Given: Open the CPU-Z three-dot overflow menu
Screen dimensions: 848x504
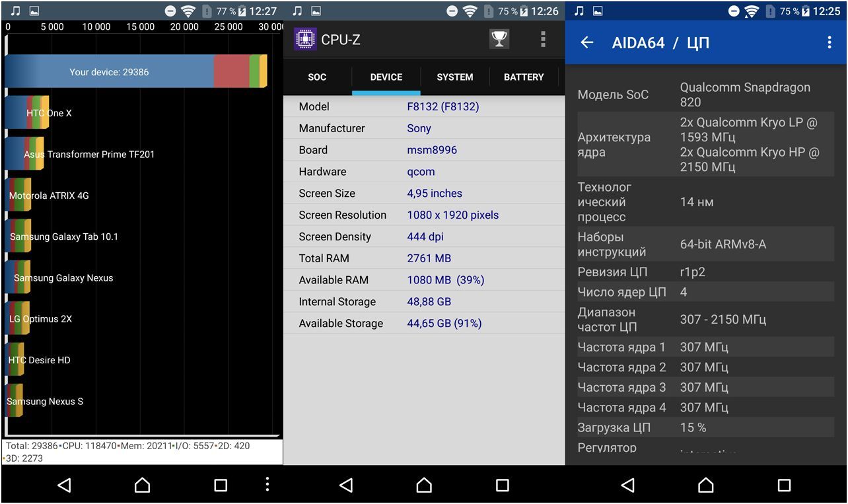Looking at the screenshot, I should pyautogui.click(x=543, y=40).
